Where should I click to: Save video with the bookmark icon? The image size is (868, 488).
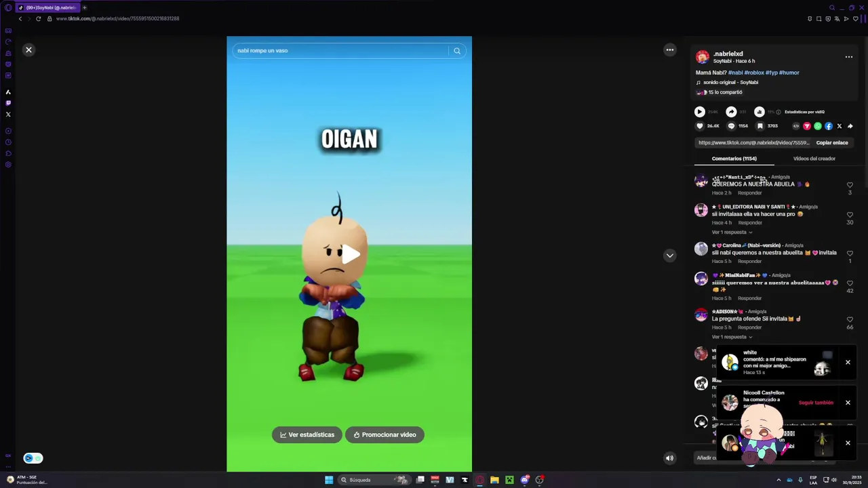point(760,126)
